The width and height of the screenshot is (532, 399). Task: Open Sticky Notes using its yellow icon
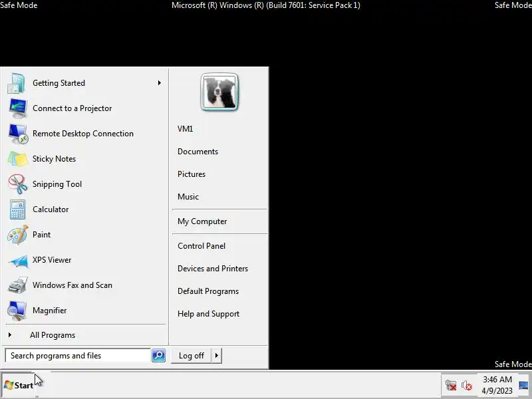(17, 159)
